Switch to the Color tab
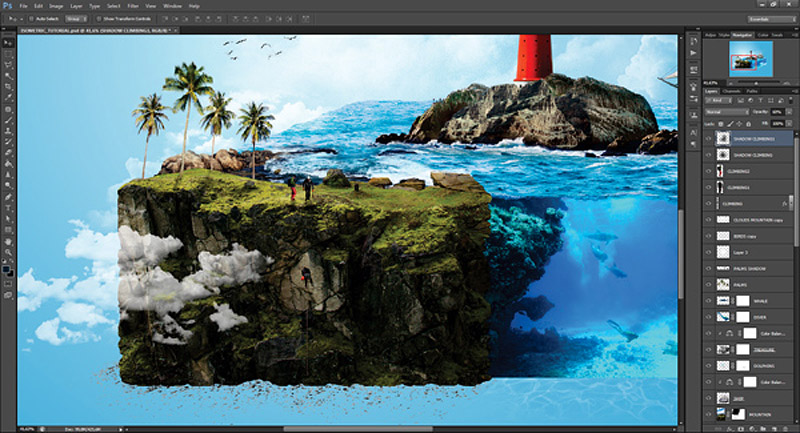 (763, 35)
